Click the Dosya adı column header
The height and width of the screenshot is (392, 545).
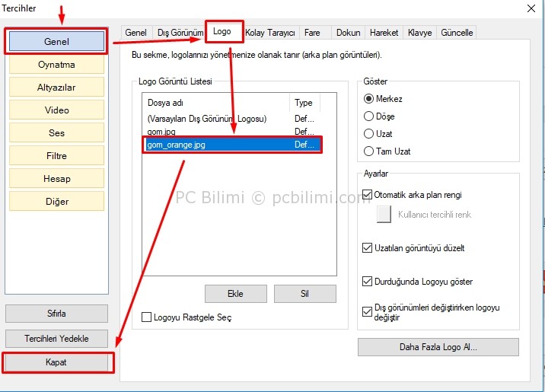click(216, 103)
